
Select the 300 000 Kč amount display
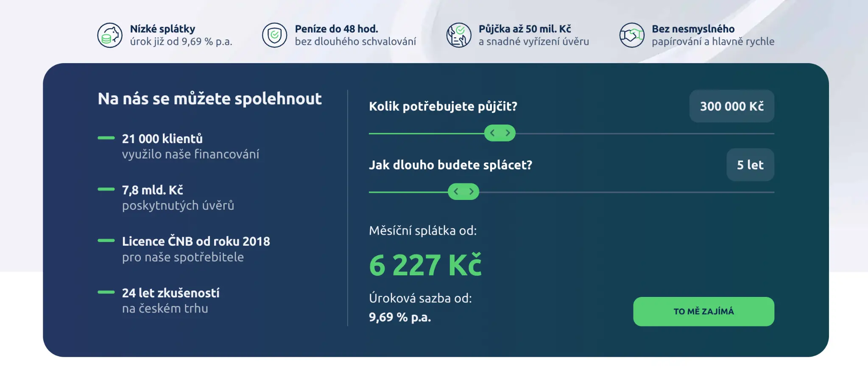[x=731, y=106]
